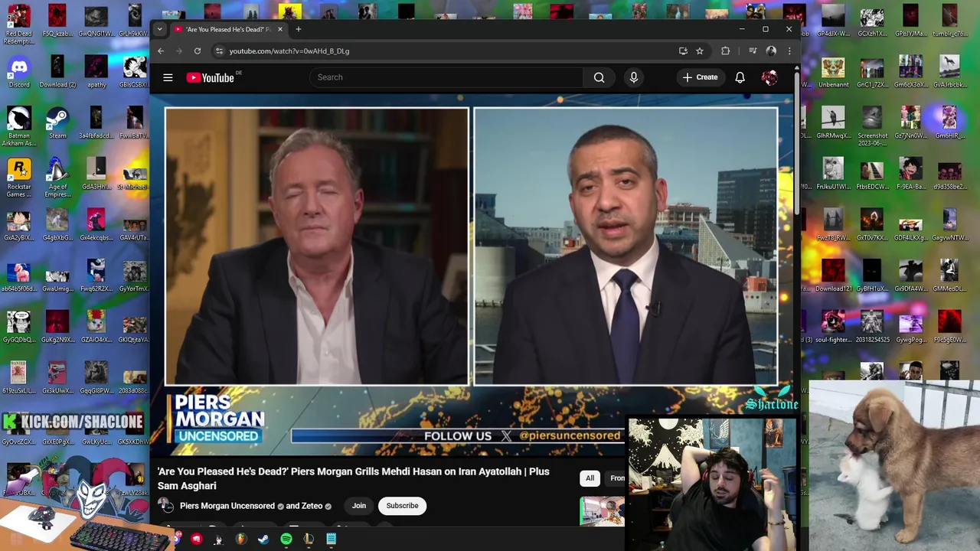
Task: Open the Piers Morgan Uncensored channel link
Action: pos(227,506)
